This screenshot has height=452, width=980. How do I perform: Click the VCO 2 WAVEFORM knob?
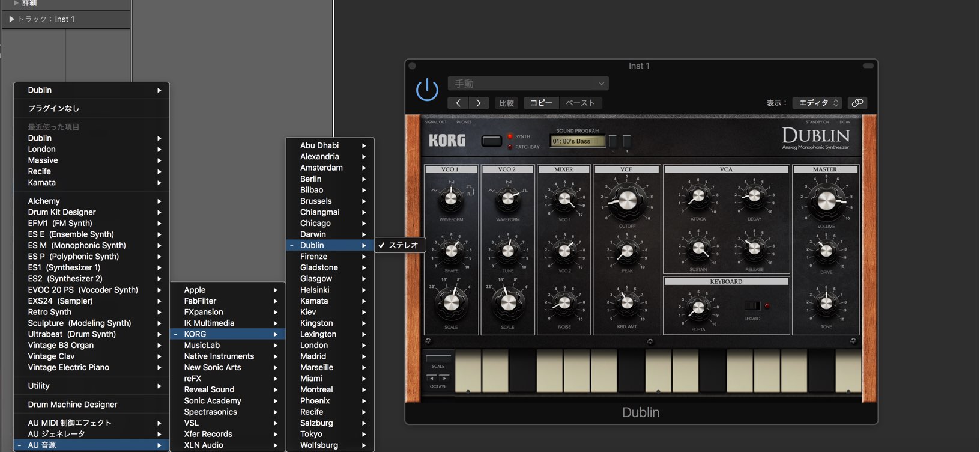pyautogui.click(x=507, y=198)
